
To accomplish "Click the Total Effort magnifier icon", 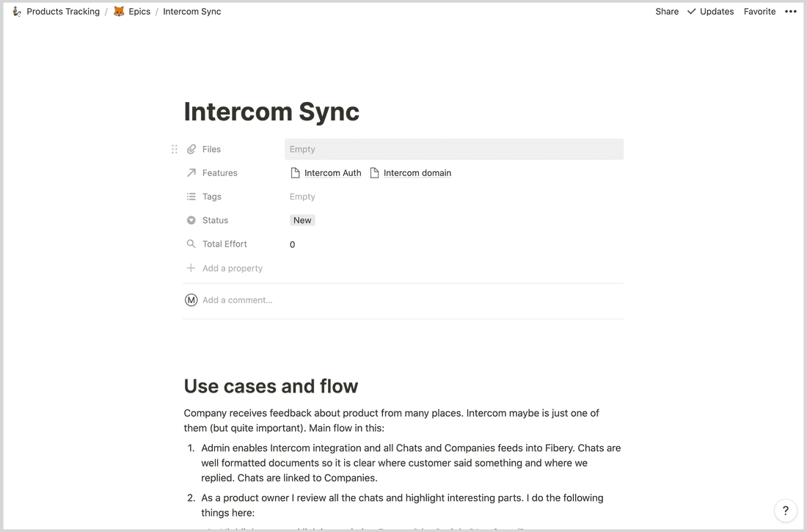I will tap(191, 244).
